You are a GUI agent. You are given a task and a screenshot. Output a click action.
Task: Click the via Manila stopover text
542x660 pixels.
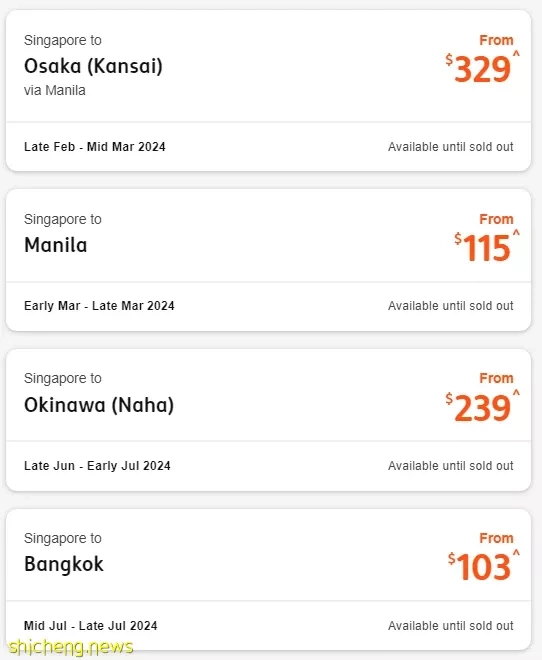55,90
